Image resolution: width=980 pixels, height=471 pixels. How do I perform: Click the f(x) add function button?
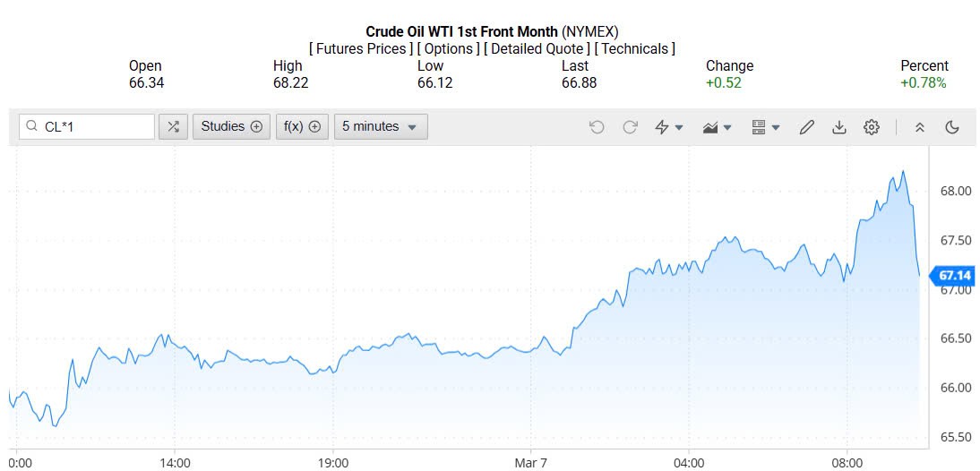(x=302, y=127)
